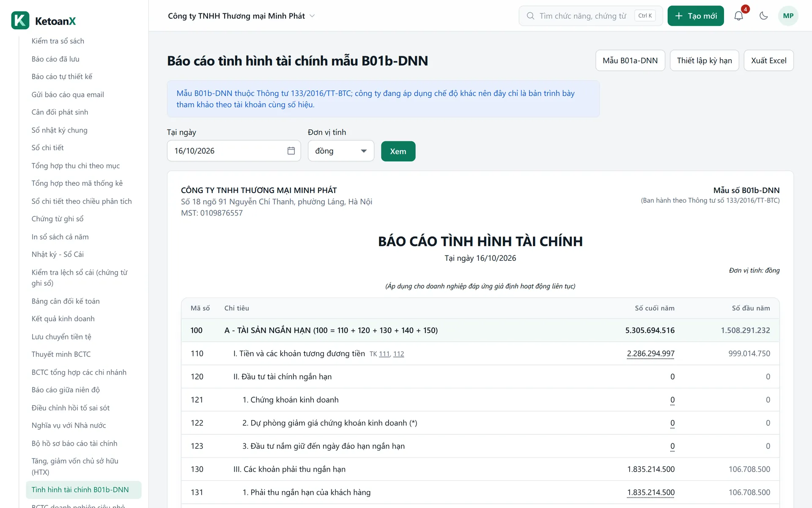Click zero value in row 121
Viewport: 812px width, 508px height.
pos(672,400)
